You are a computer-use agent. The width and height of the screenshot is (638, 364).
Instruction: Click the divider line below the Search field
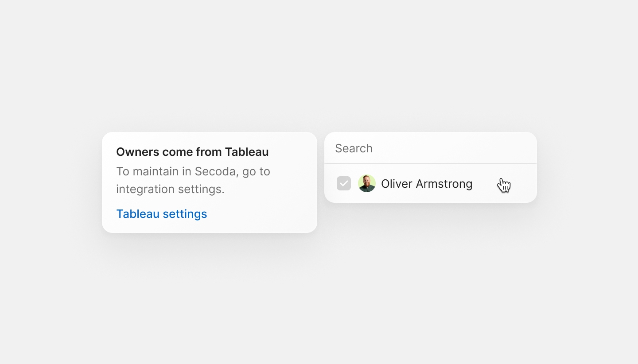[431, 164]
